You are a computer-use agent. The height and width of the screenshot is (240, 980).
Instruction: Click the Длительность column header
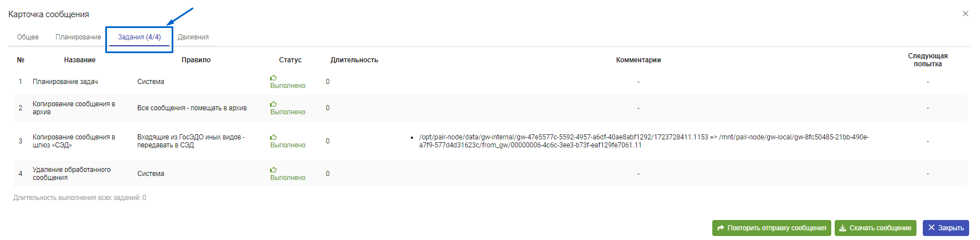tap(354, 60)
